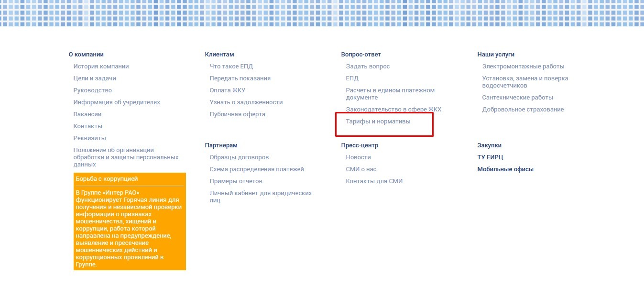Viewport: 644px width, 287px height.
Task: View 'Законодательство в сфере ЖКХ'
Action: [393, 110]
